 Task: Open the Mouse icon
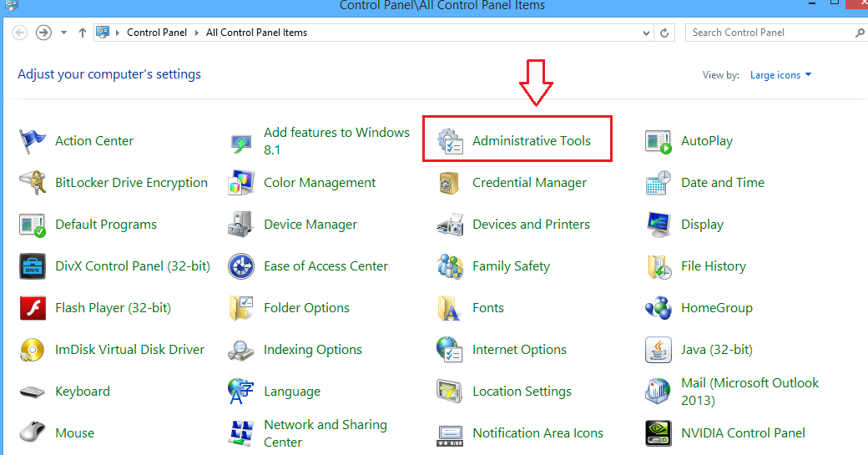(x=32, y=432)
